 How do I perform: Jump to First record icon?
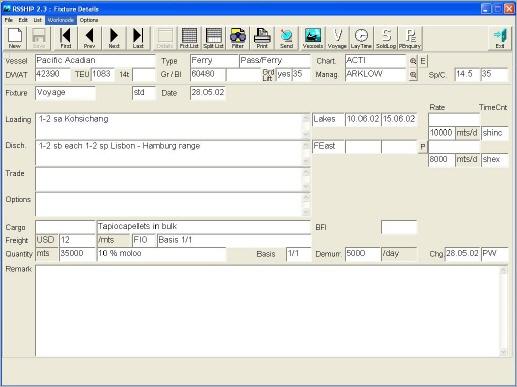click(66, 38)
